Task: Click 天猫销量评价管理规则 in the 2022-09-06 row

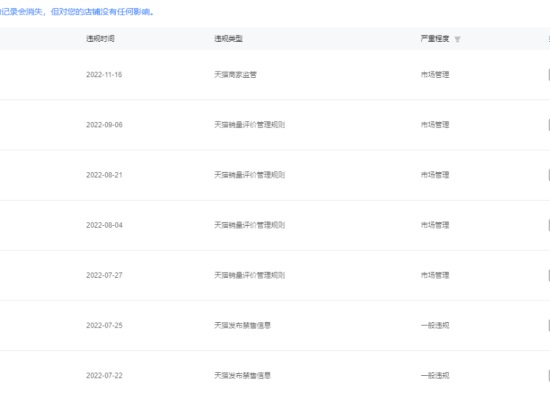Action: [x=249, y=125]
